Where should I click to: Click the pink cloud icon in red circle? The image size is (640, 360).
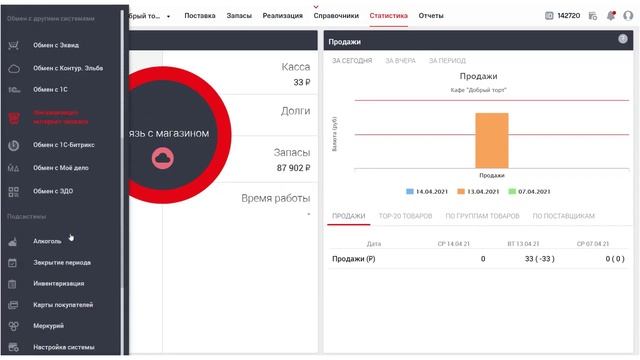point(163,158)
